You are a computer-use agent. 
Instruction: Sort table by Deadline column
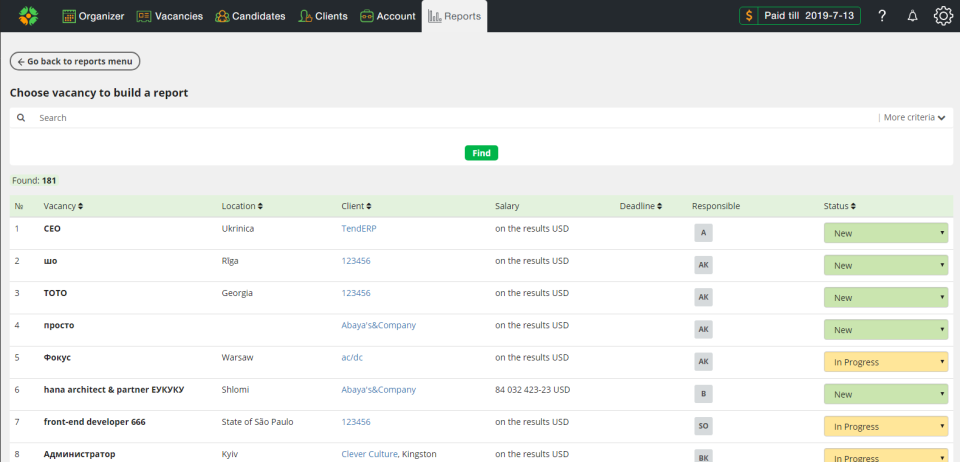tap(641, 206)
